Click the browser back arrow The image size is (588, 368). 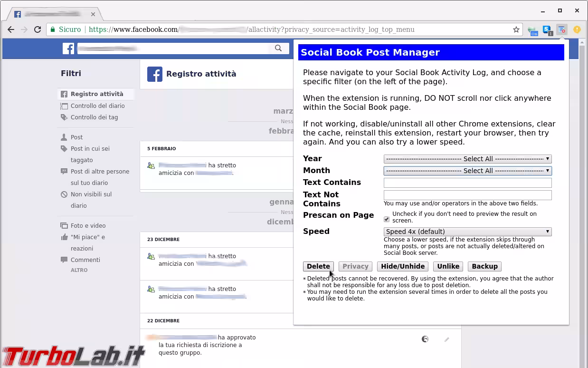click(x=11, y=29)
